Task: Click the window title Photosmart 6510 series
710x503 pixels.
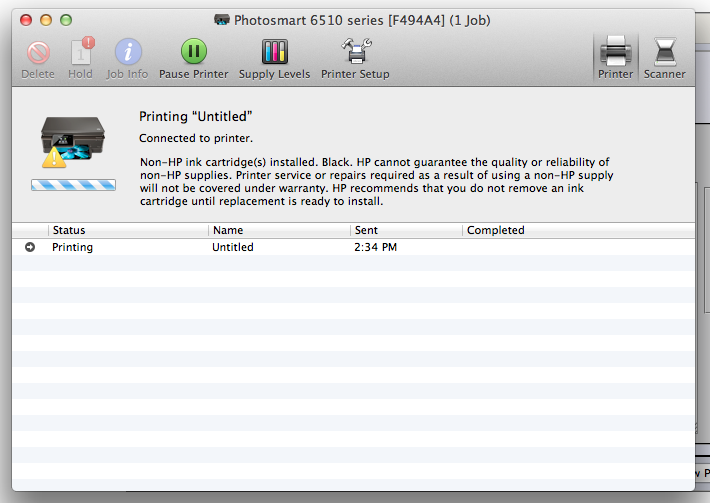Action: 362,20
